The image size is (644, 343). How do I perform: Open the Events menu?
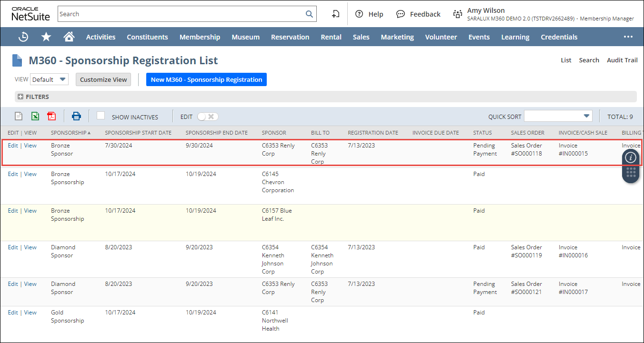(479, 37)
